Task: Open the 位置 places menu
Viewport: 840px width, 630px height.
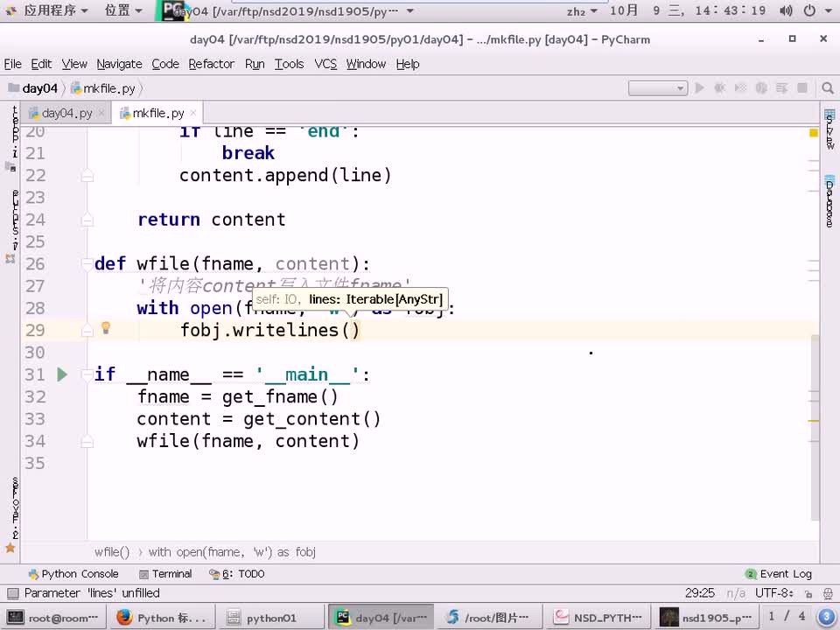Action: (x=123, y=10)
